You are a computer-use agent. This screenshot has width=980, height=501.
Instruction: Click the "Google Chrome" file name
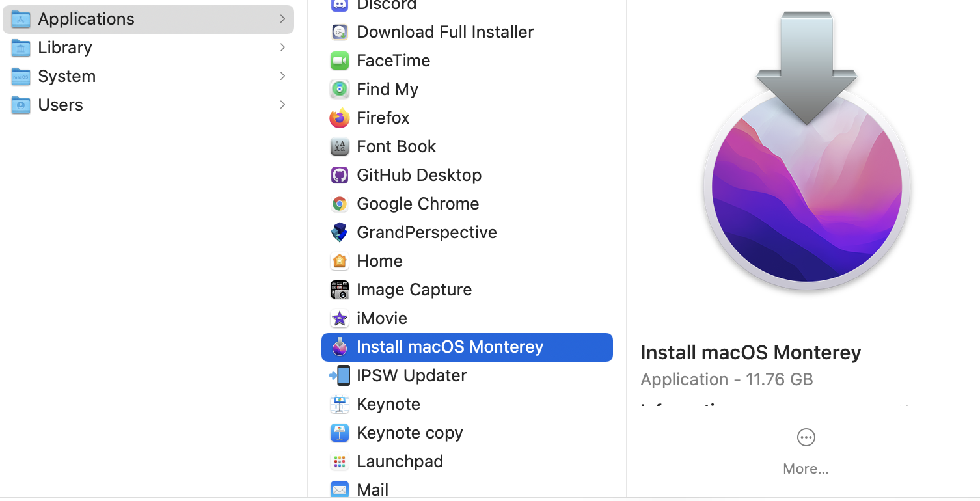pyautogui.click(x=418, y=204)
